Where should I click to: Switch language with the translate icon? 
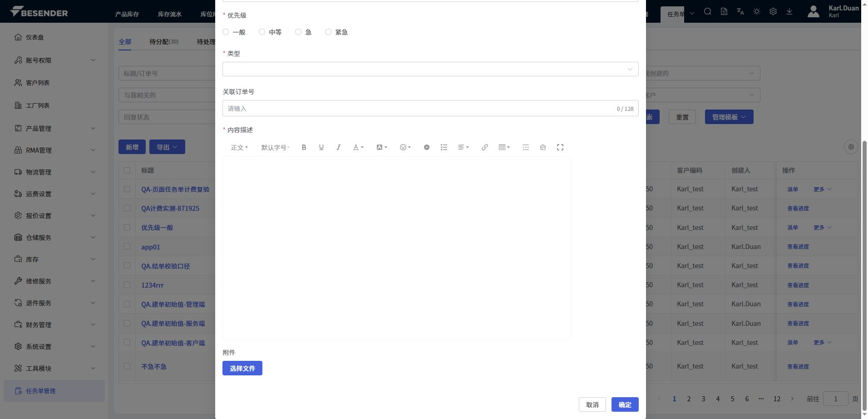pyautogui.click(x=740, y=11)
